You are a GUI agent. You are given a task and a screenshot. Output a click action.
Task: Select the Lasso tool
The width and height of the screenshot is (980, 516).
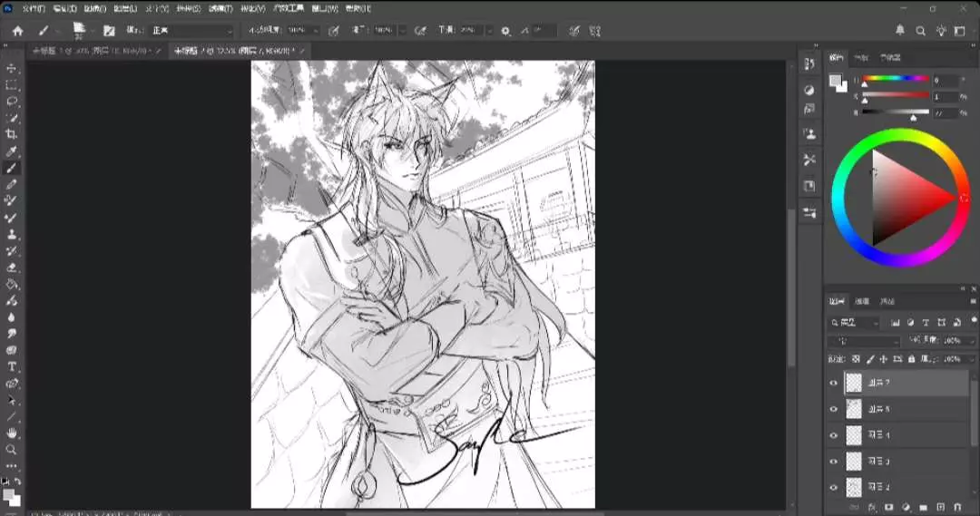tap(12, 102)
